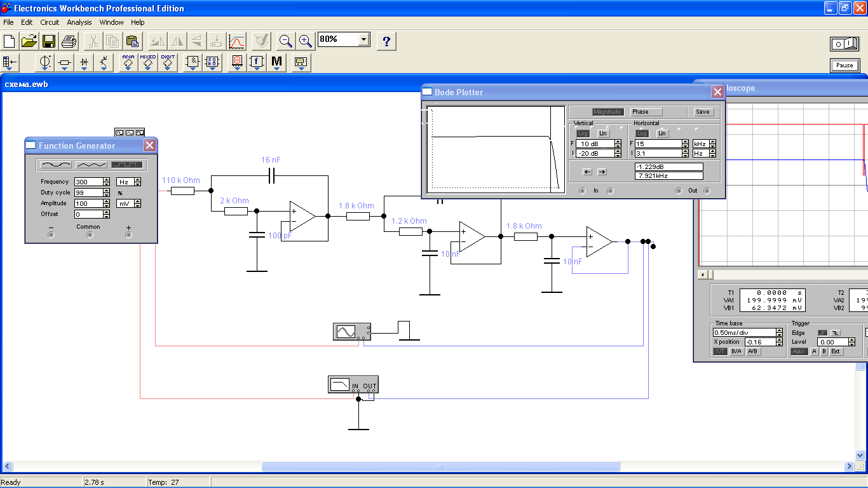Set oscilloscope trigger to Auto
The height and width of the screenshot is (488, 868).
(799, 351)
